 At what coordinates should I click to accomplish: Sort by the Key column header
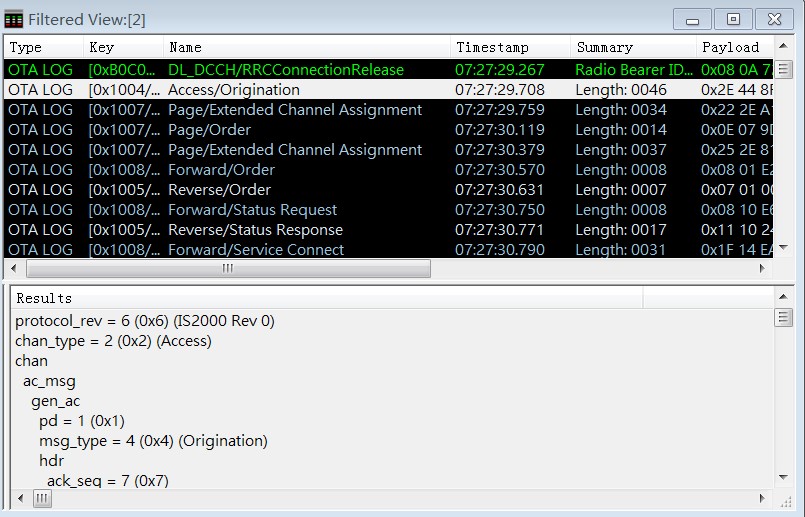pyautogui.click(x=123, y=47)
